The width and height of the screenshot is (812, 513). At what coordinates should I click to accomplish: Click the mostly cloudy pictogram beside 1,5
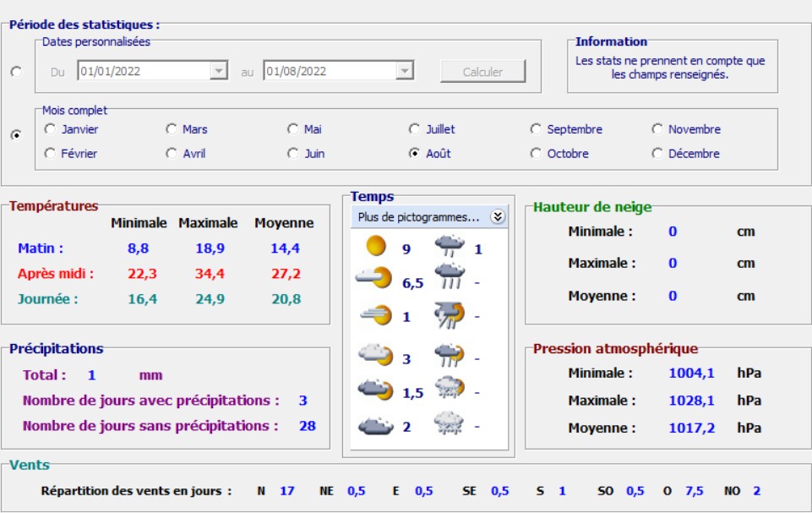click(x=376, y=389)
